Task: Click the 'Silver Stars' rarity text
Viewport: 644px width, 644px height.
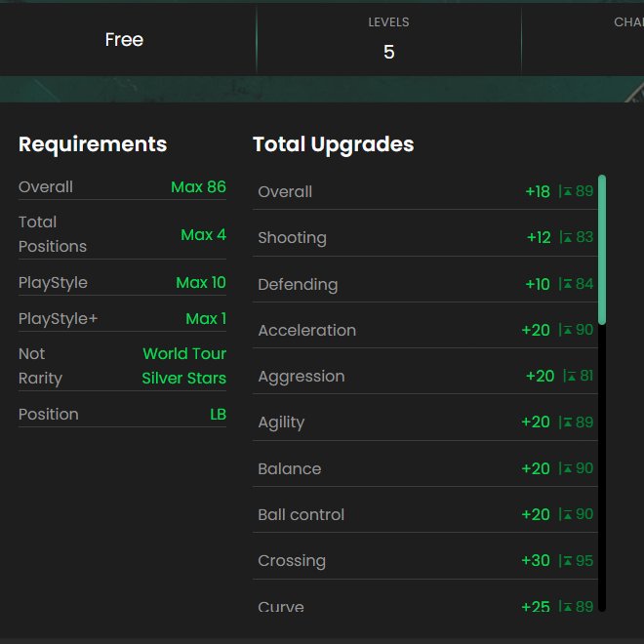Action: click(x=184, y=379)
